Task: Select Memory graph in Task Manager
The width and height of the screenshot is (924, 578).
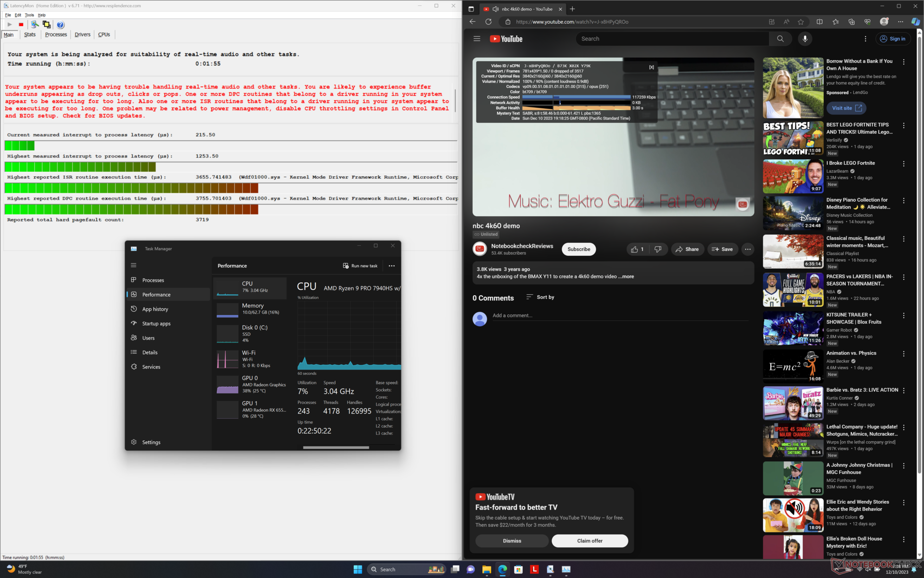Action: click(250, 309)
